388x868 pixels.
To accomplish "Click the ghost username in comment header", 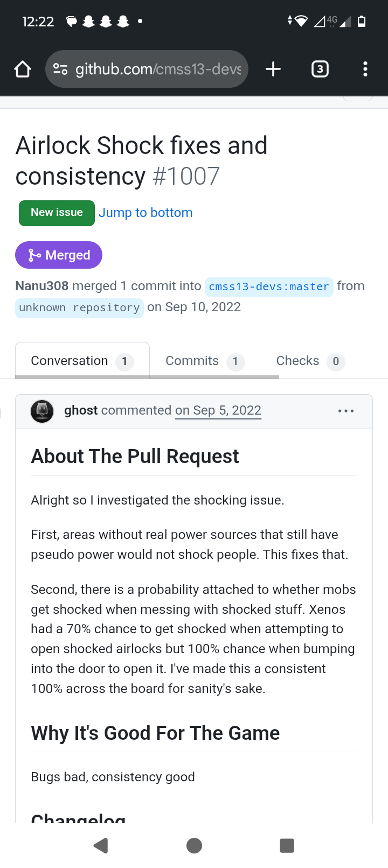I will click(81, 410).
